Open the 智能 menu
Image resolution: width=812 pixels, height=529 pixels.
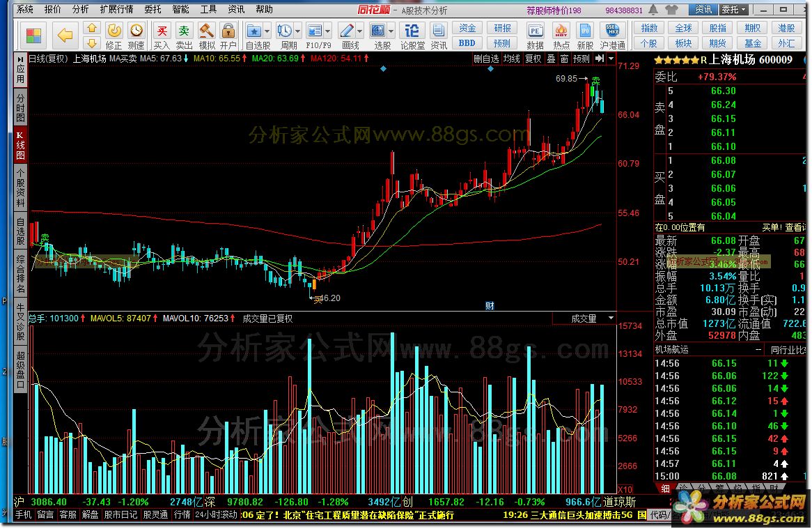180,9
